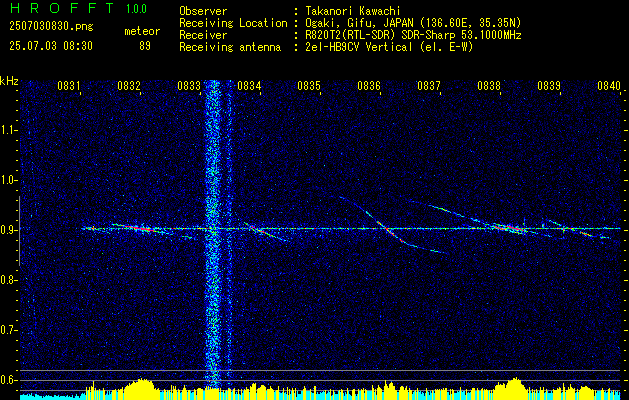Click the meteor count label
The height and width of the screenshot is (400, 629).
tap(142, 31)
